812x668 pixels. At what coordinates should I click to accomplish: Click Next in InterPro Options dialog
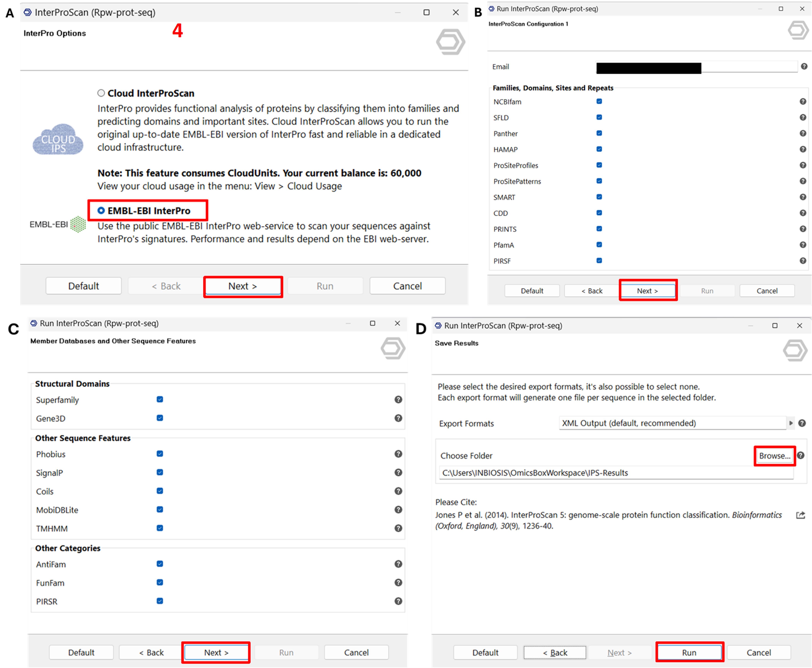[x=243, y=286]
